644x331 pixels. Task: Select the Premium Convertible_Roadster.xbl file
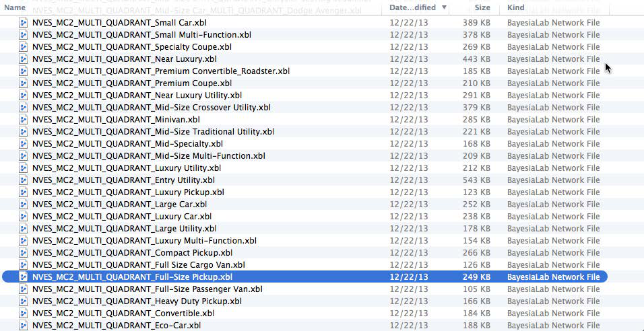click(160, 71)
